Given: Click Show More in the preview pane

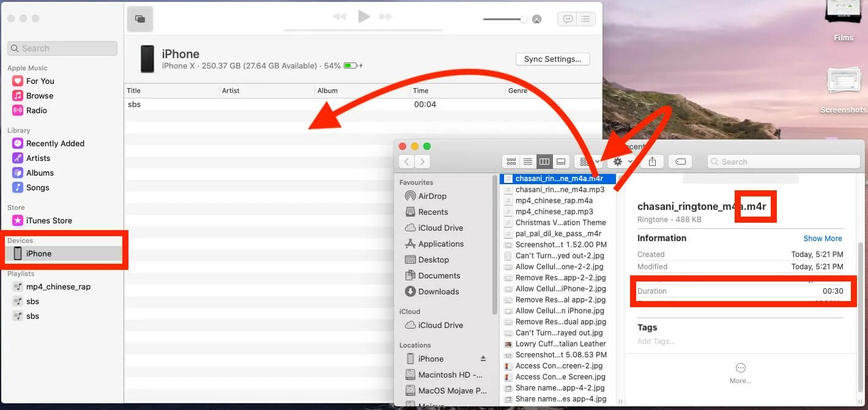Looking at the screenshot, I should 823,239.
